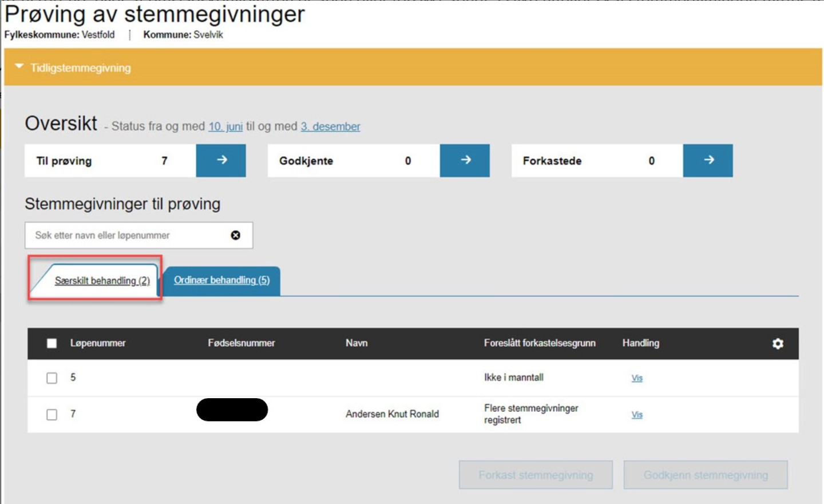Click the arrow button next to Til prøving

tap(221, 161)
